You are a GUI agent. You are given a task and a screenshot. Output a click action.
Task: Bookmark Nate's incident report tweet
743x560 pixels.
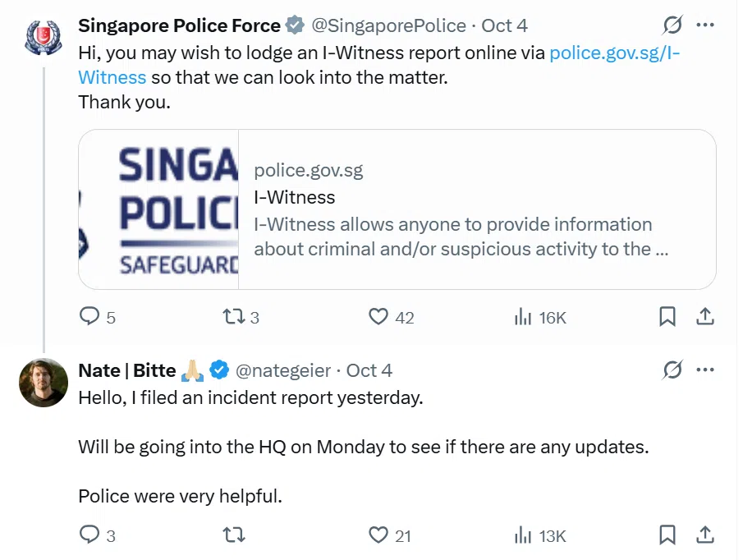click(667, 535)
